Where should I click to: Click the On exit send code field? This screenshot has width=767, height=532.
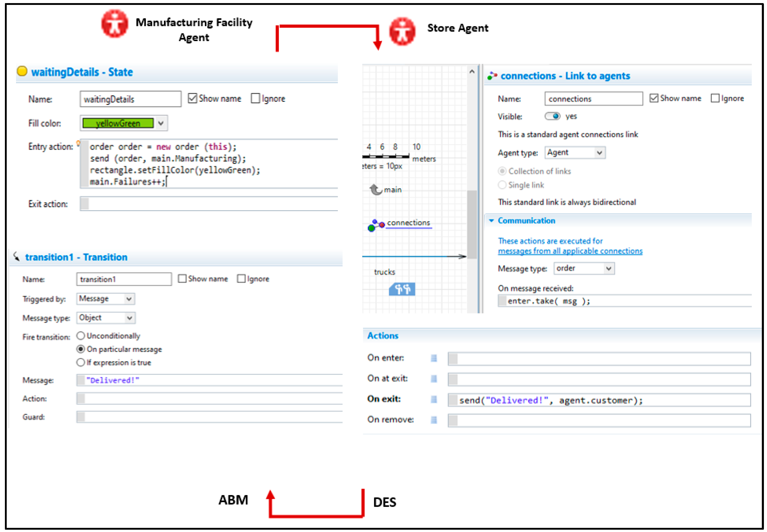point(599,400)
